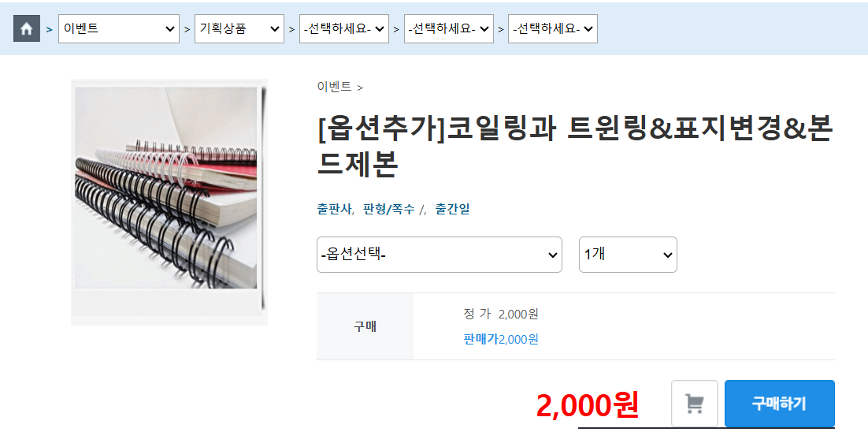Open the 1개 quantity dropdown
The height and width of the screenshot is (432, 868).
(x=628, y=255)
